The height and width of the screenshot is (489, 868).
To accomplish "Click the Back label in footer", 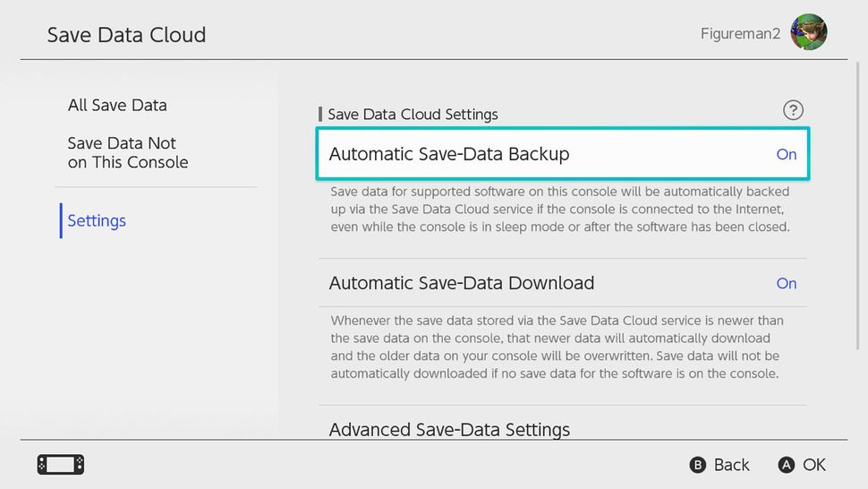I will pos(731,465).
